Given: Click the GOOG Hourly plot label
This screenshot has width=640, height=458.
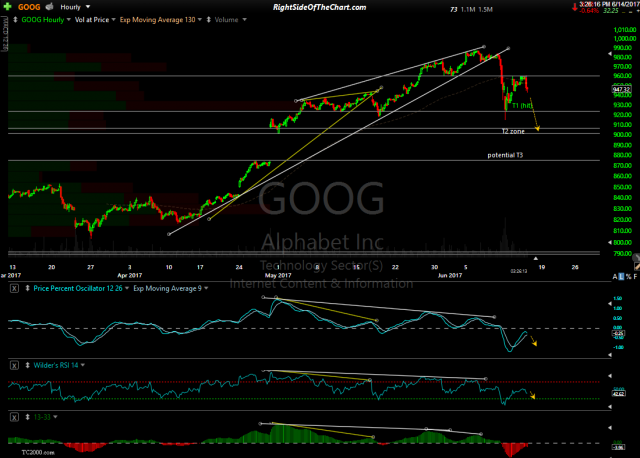Looking at the screenshot, I should click(x=42, y=20).
